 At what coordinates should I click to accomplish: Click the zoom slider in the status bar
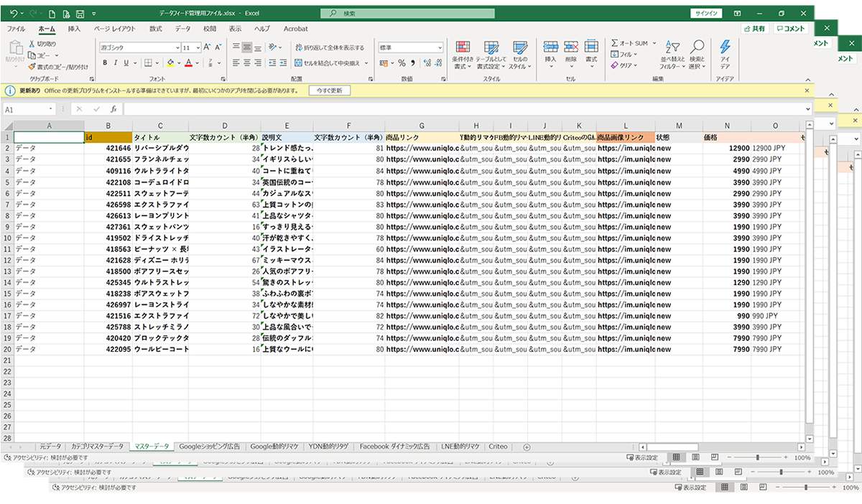[757, 457]
